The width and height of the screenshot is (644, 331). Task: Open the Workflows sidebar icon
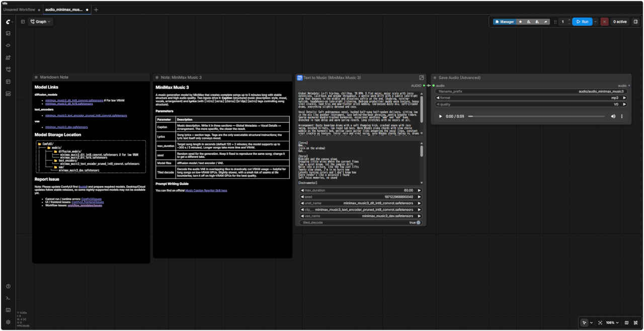[8, 69]
